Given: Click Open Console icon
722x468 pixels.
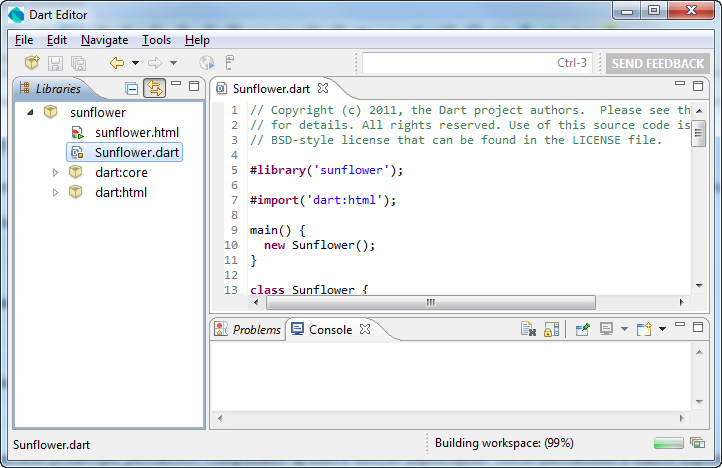Looking at the screenshot, I should 644,329.
